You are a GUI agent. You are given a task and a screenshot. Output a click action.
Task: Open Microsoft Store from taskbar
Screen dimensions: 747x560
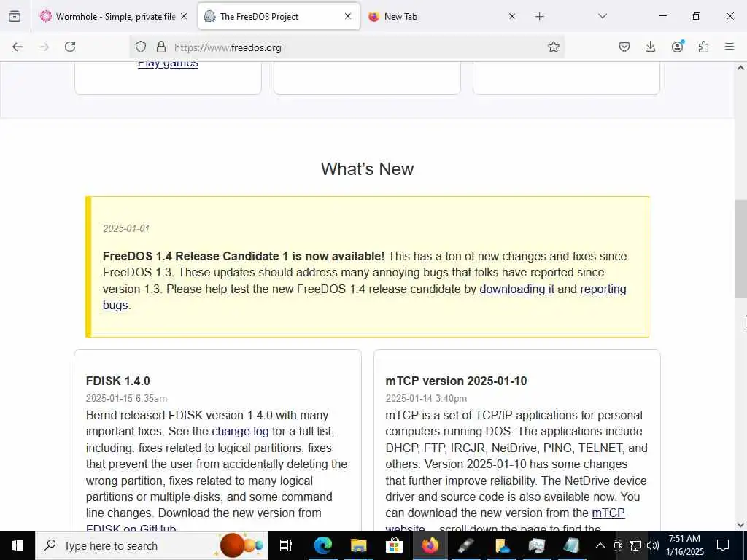click(394, 545)
